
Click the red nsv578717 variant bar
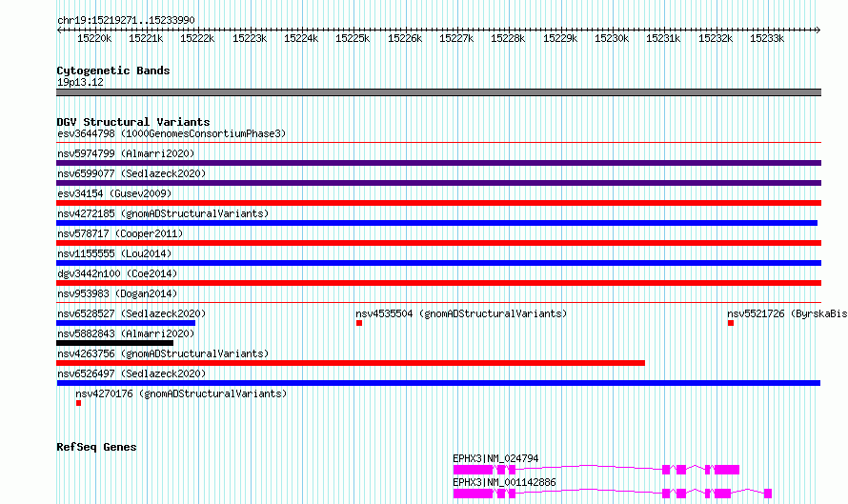click(x=438, y=243)
